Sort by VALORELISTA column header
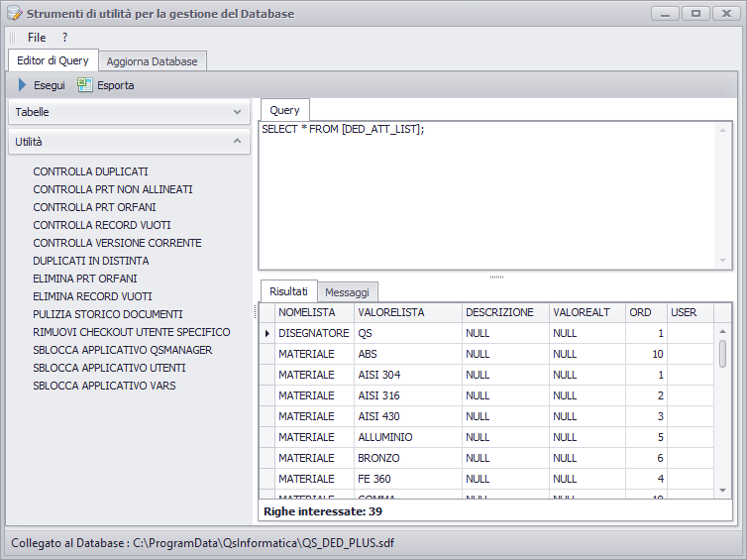The width and height of the screenshot is (747, 560). coord(408,312)
